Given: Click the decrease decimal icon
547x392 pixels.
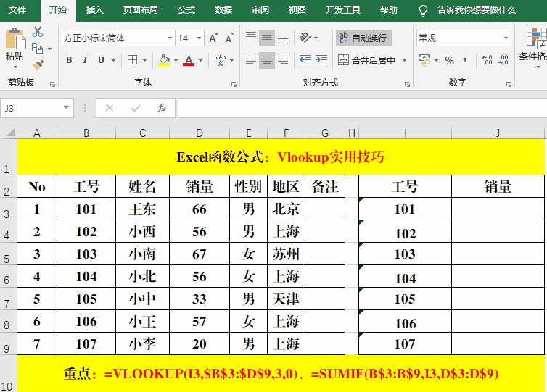Looking at the screenshot, I should 503,60.
